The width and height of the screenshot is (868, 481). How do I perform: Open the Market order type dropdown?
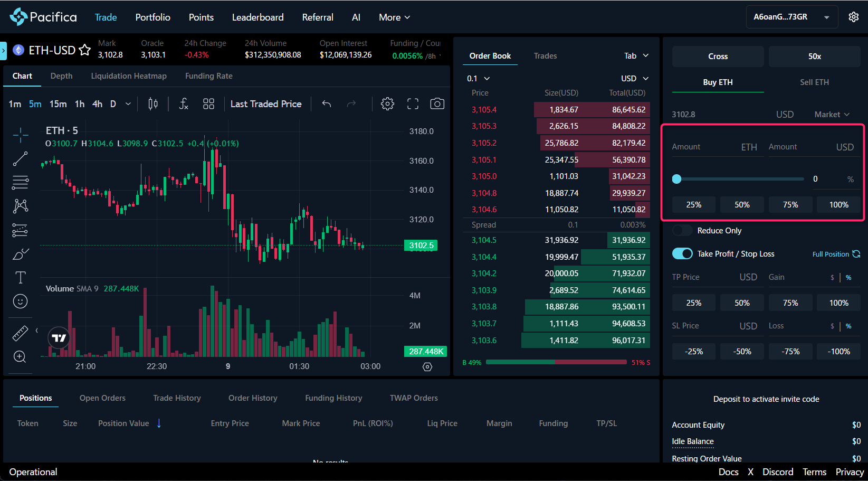pos(832,115)
